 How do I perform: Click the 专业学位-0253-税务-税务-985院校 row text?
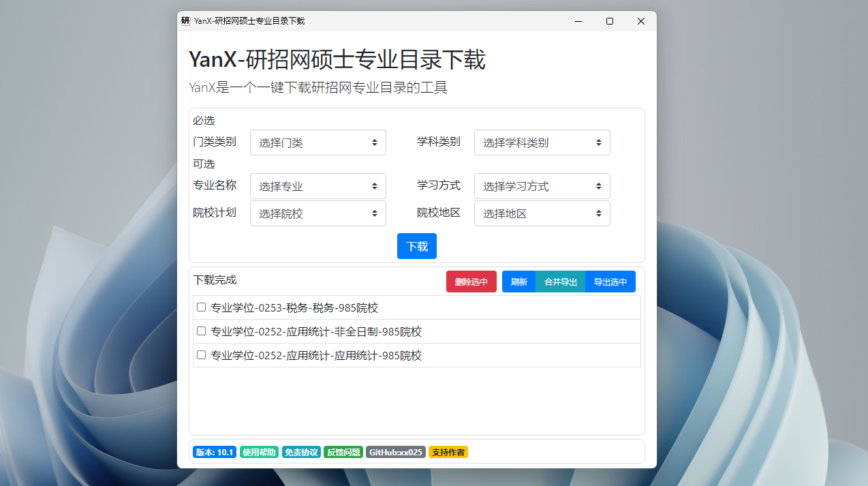(x=294, y=308)
